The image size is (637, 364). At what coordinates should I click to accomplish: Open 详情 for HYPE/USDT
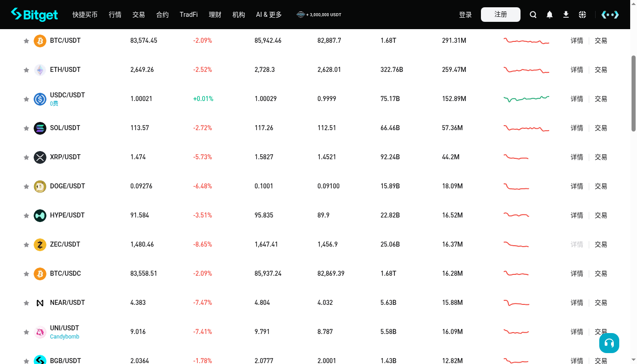pos(577,215)
